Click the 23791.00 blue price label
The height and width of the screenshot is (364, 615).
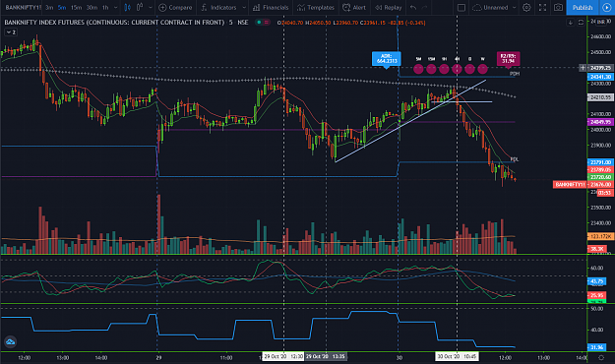pyautogui.click(x=600, y=162)
